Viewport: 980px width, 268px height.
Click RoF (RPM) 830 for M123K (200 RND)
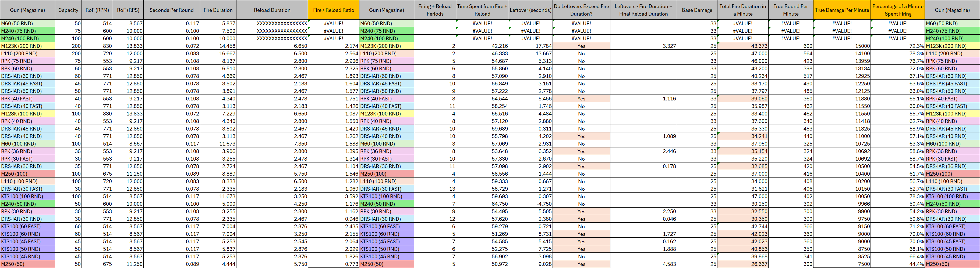pos(97,46)
